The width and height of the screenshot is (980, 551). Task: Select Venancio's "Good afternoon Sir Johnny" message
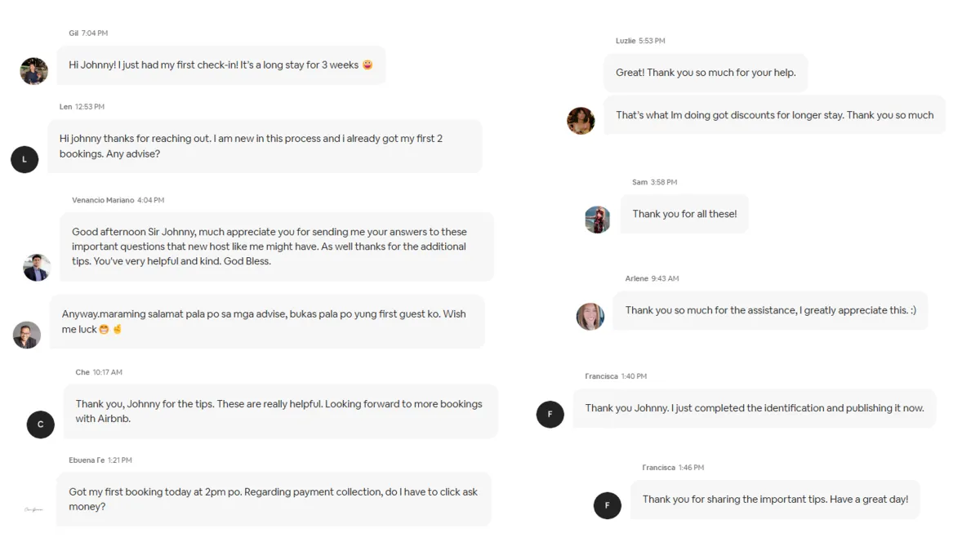[x=276, y=247]
